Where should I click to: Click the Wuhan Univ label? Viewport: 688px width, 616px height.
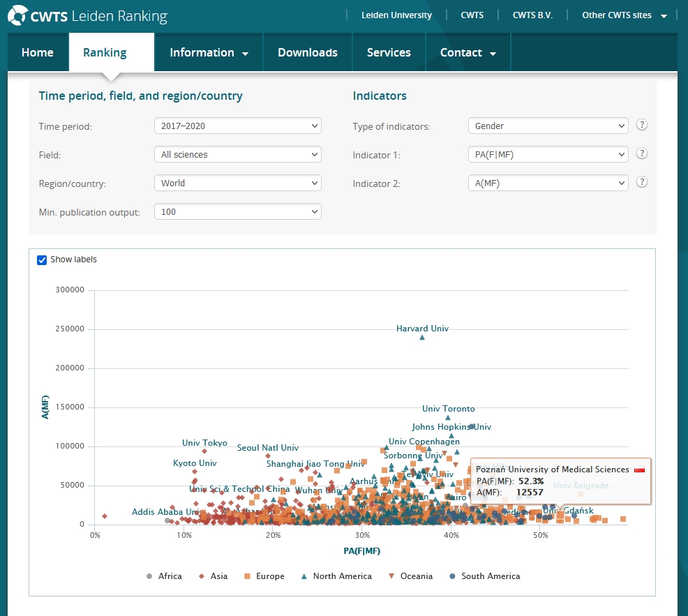pyautogui.click(x=319, y=490)
